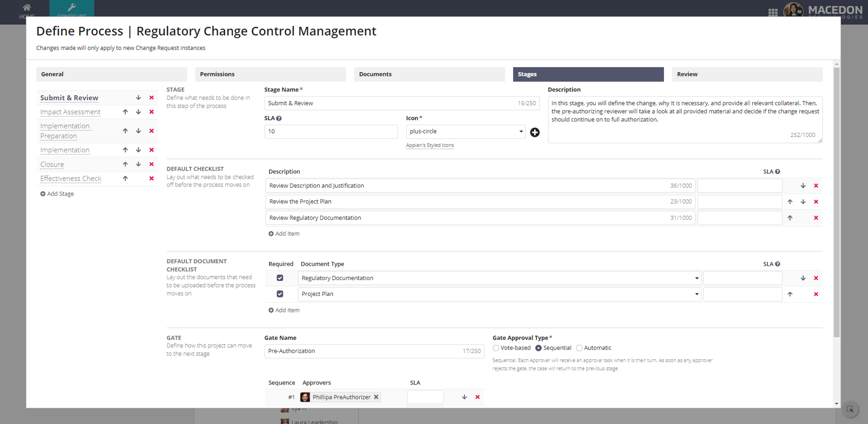The height and width of the screenshot is (424, 868).
Task: Select the Stages tab
Action: (588, 74)
